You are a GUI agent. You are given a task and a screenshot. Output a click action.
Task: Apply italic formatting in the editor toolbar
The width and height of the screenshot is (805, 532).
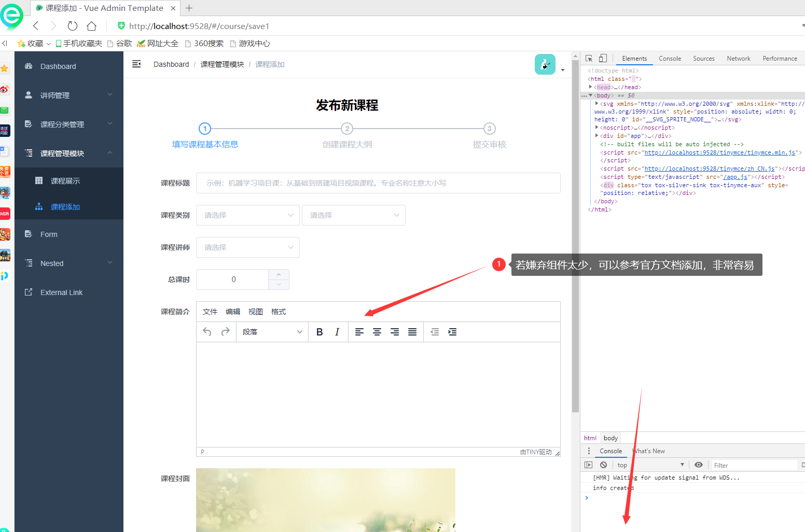[x=337, y=331]
